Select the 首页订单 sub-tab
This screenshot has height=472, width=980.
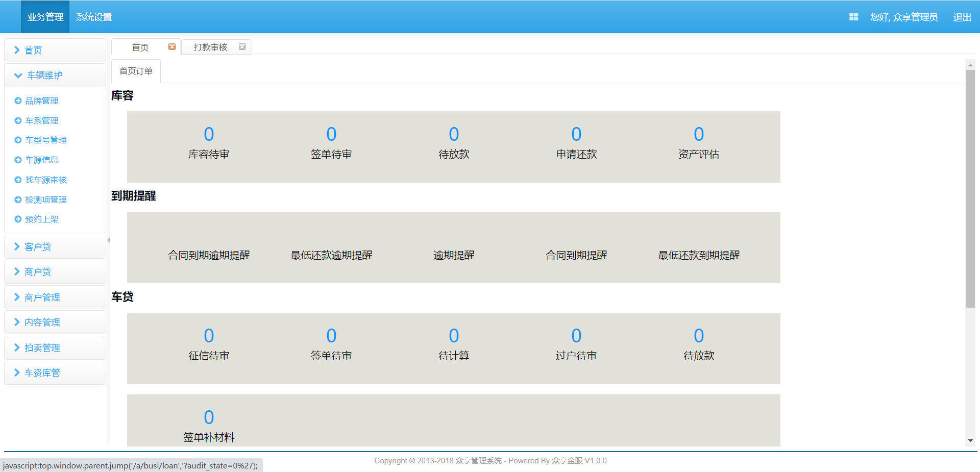point(136,71)
